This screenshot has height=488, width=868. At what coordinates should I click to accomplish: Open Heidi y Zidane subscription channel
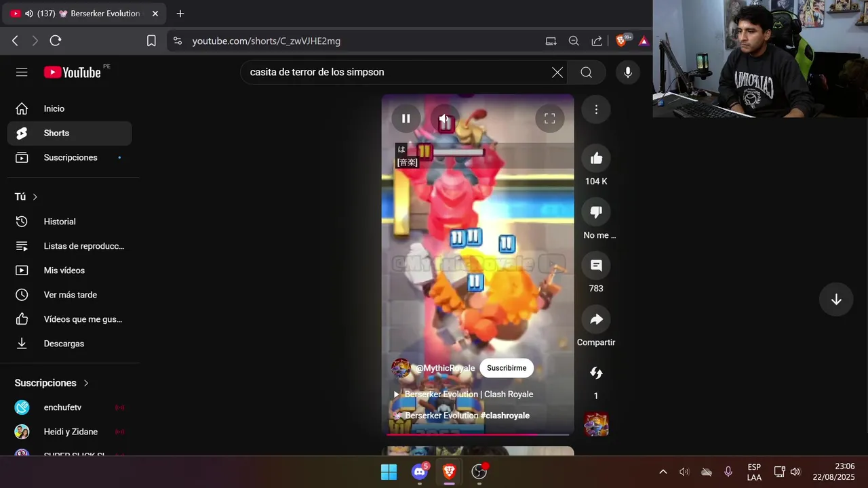70,432
